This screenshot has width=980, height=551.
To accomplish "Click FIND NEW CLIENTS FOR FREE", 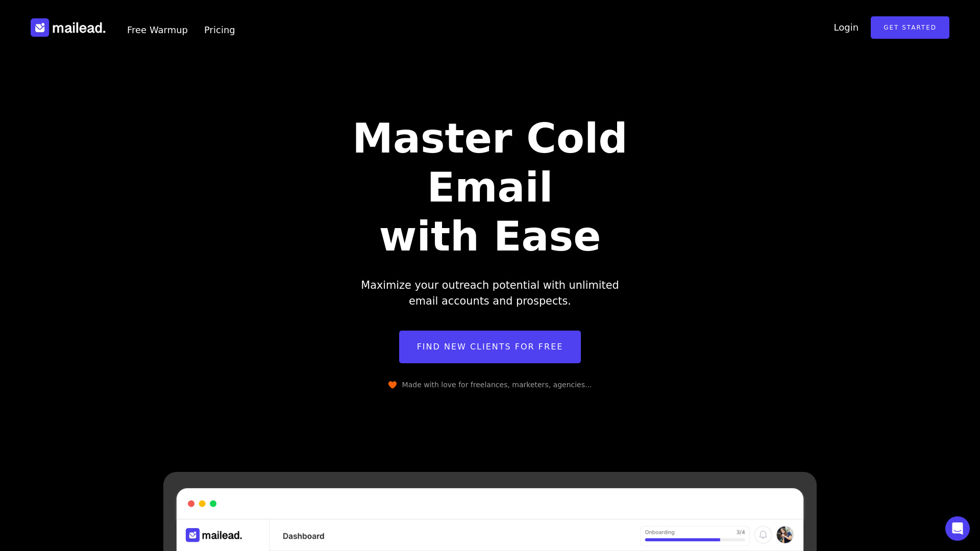I will 490,346.
